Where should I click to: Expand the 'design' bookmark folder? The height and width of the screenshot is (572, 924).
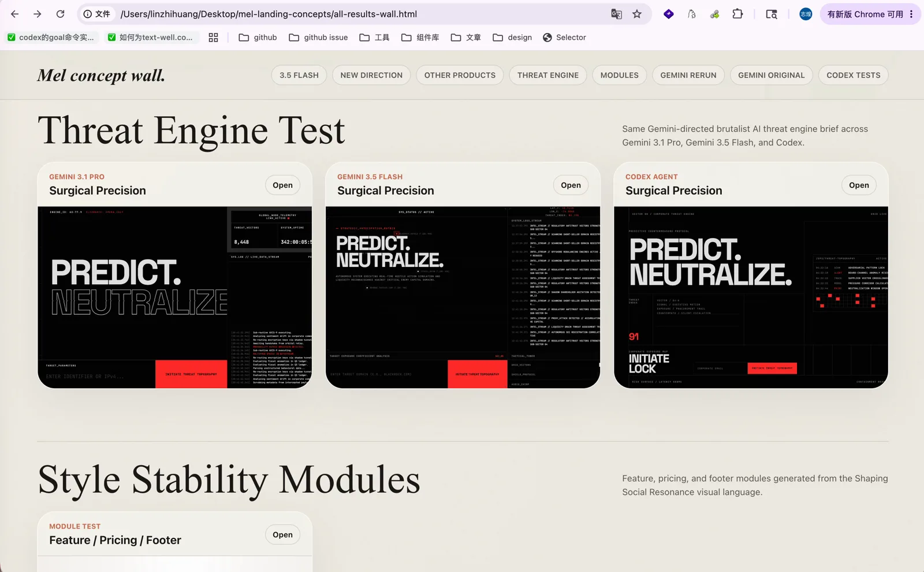512,38
